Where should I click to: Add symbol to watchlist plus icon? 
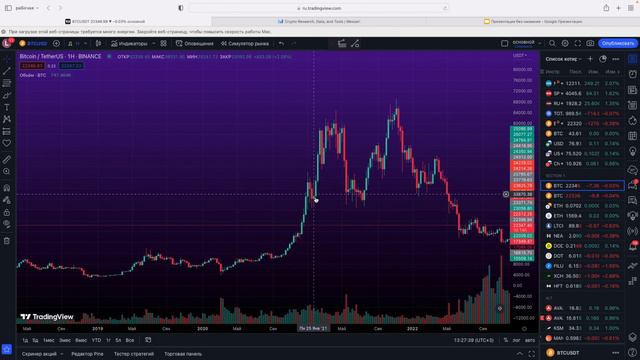point(590,59)
